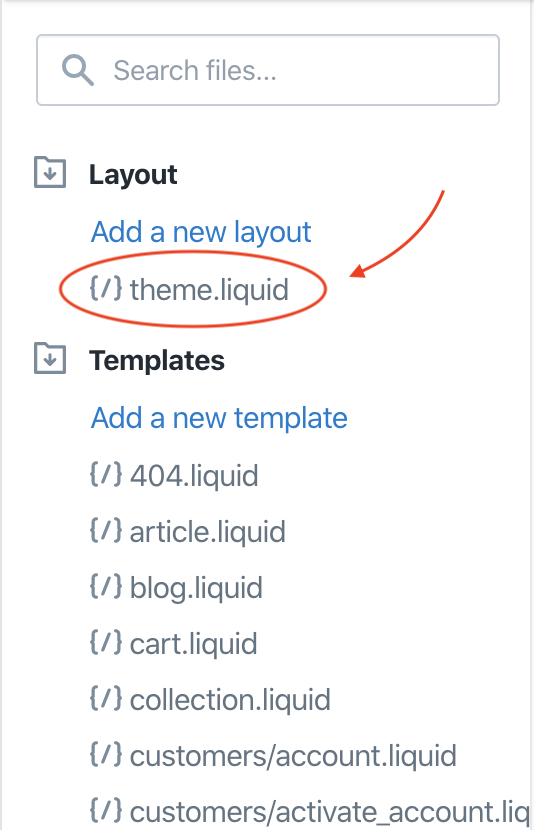Click the code icon beside theme.liquid
Screen dimensions: 534x830
pyautogui.click(x=106, y=288)
